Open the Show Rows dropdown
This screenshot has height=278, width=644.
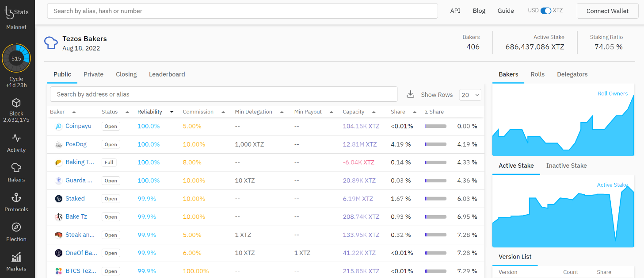(x=470, y=95)
